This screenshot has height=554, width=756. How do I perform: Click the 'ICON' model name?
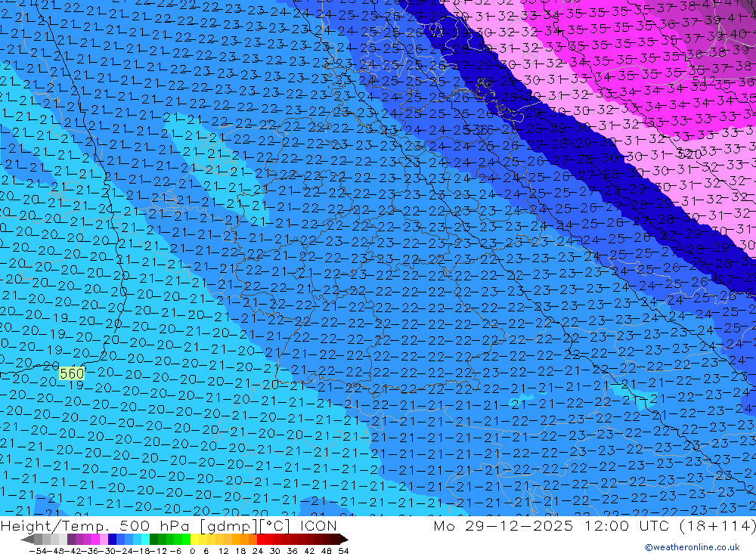click(318, 525)
